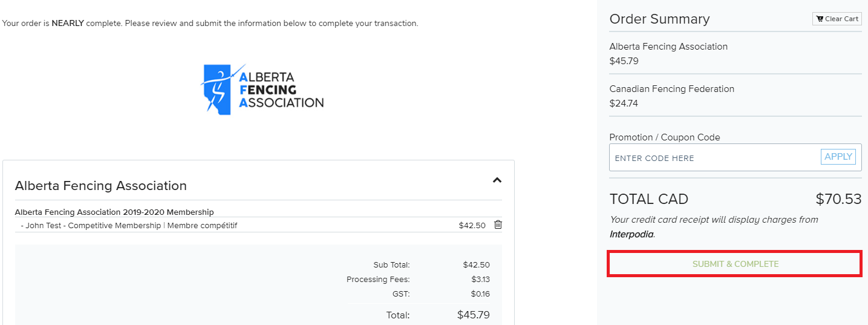
Task: Click the Alberta Fencing Association logo
Action: (x=262, y=90)
